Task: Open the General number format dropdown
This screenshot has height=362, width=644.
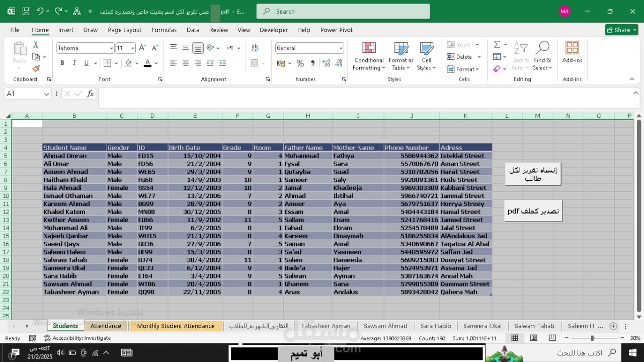Action: [341, 48]
